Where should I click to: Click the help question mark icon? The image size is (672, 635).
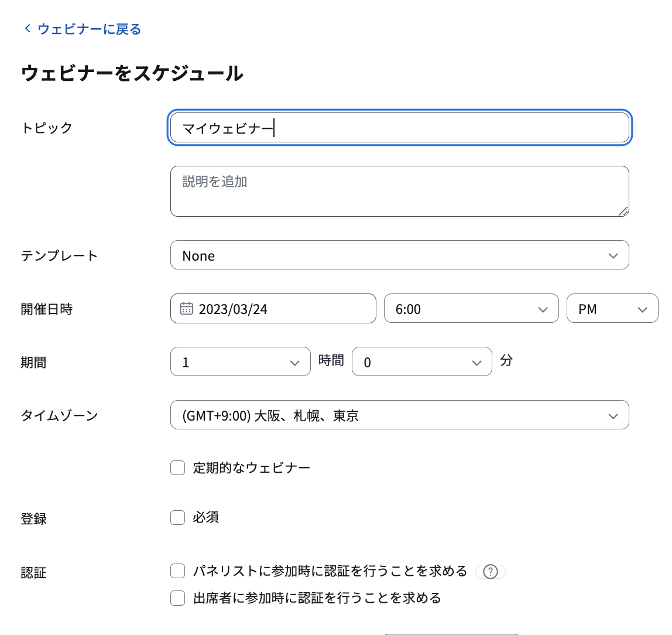tap(491, 572)
